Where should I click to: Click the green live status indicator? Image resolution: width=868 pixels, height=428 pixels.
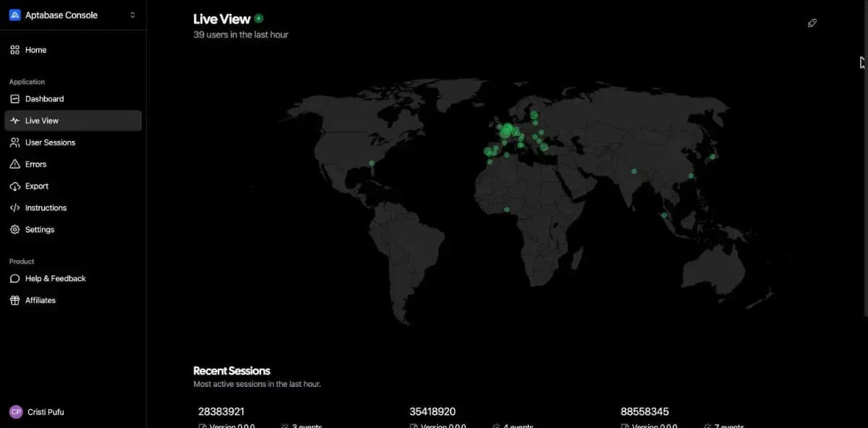tap(259, 18)
